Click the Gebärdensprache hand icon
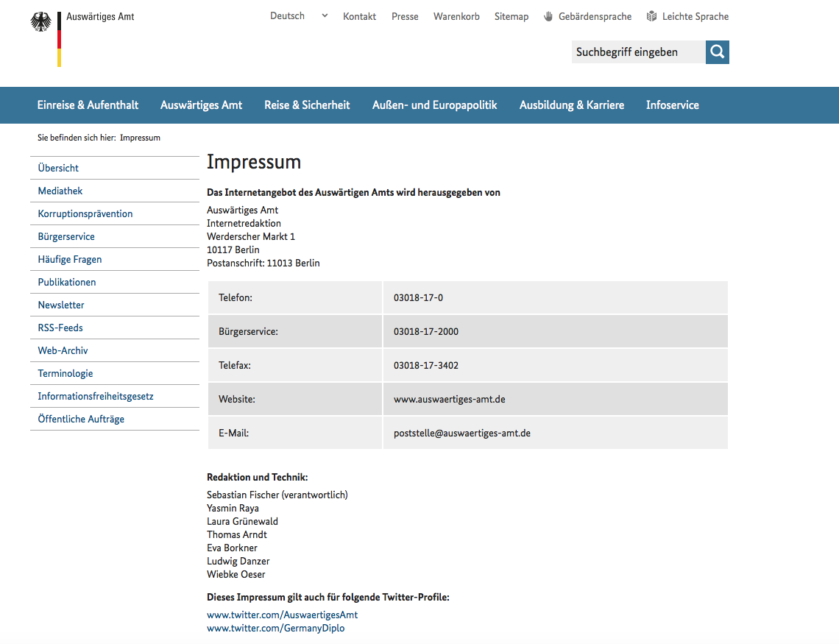Image resolution: width=839 pixels, height=644 pixels. pos(548,17)
